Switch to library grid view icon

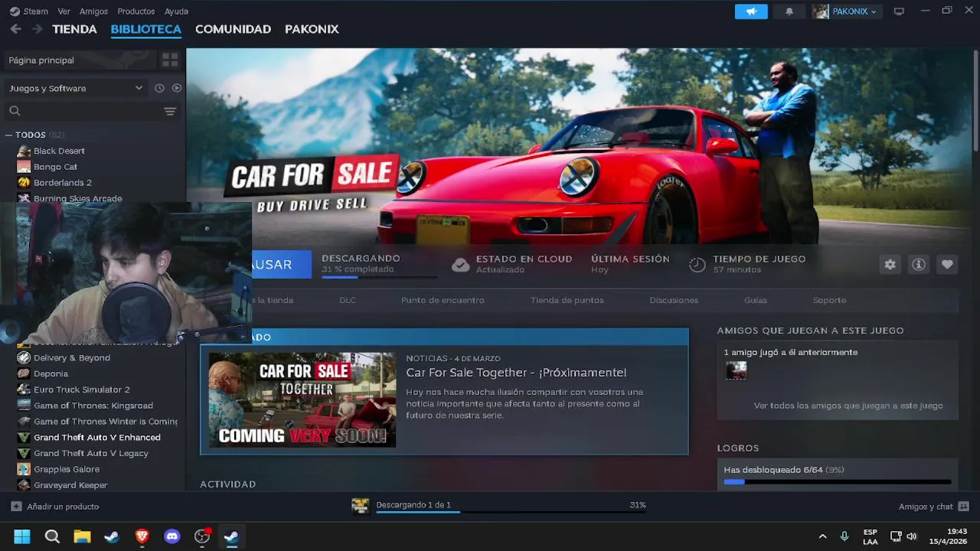[x=170, y=60]
